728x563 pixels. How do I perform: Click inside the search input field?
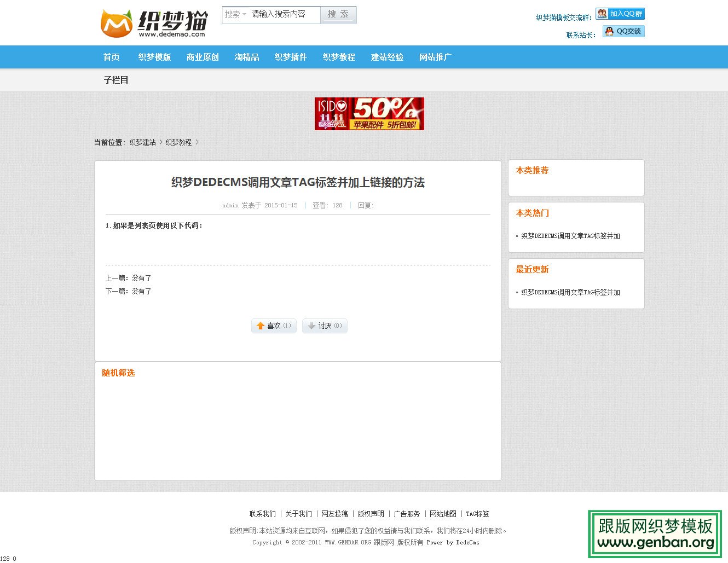click(x=285, y=15)
